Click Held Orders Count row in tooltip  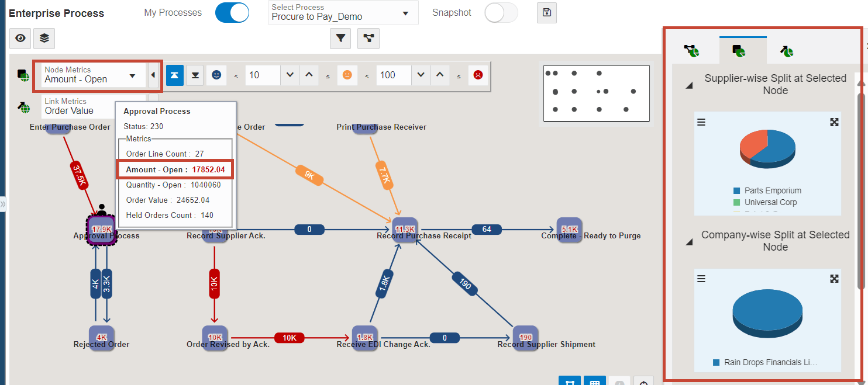pyautogui.click(x=170, y=215)
